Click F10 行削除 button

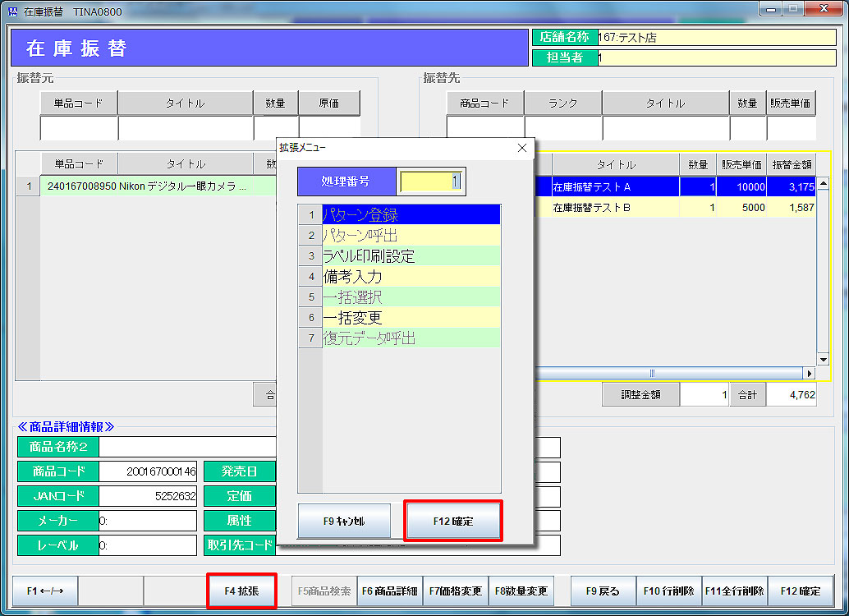[668, 591]
